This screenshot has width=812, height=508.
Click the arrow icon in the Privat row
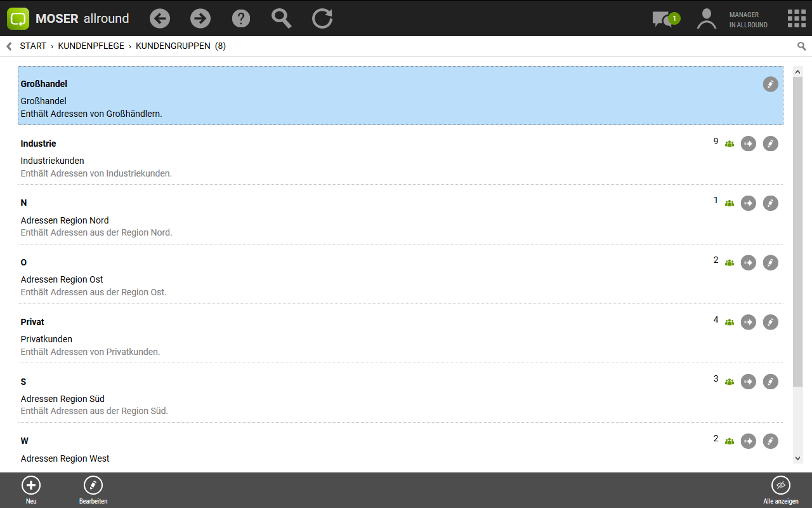[x=749, y=322]
